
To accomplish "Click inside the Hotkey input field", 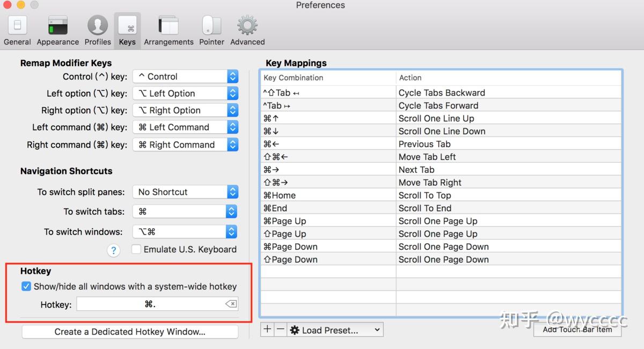I will (156, 303).
